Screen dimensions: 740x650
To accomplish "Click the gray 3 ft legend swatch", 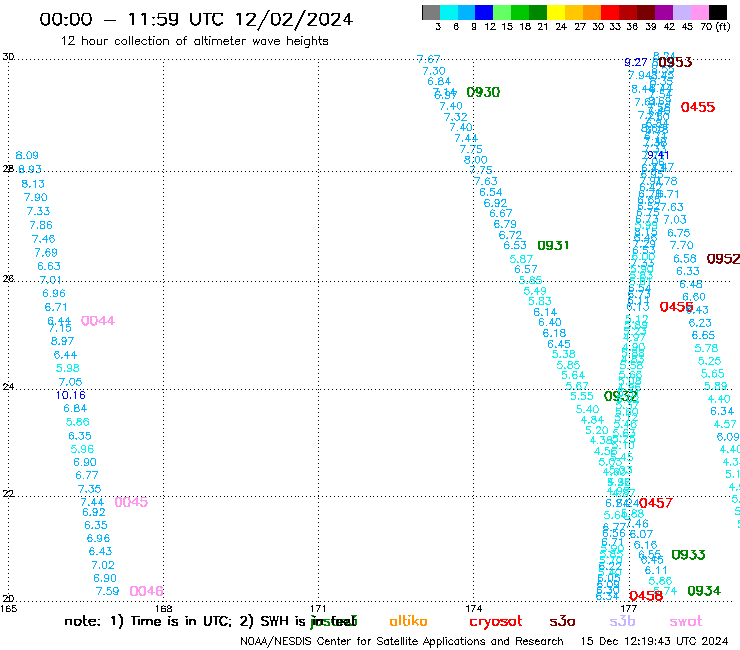I will tap(431, 12).
